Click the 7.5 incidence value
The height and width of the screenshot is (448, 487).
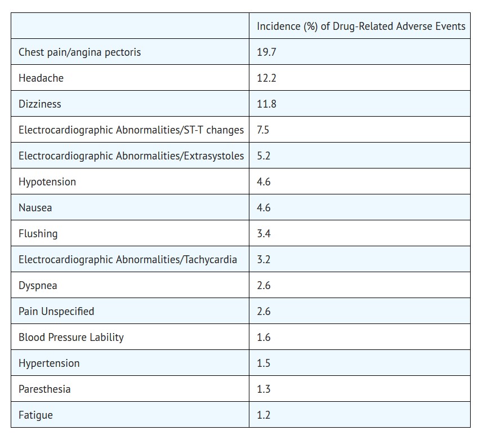263,130
